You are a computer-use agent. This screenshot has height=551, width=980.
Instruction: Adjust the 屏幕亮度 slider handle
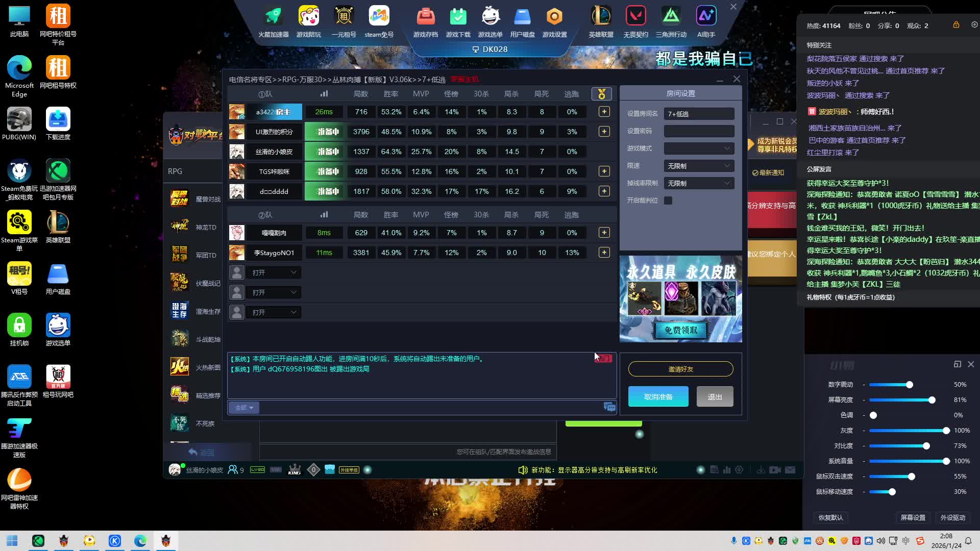(932, 400)
